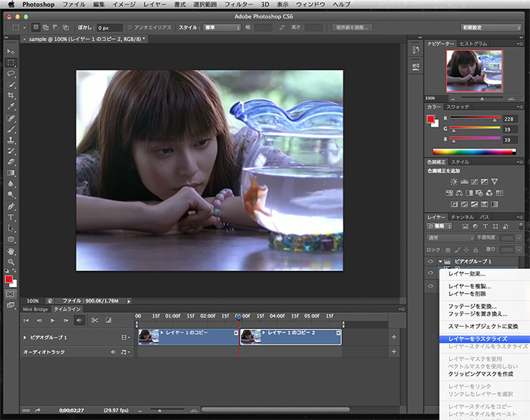
Task: Click the timeline horizontal scrollbar
Action: (x=275, y=410)
